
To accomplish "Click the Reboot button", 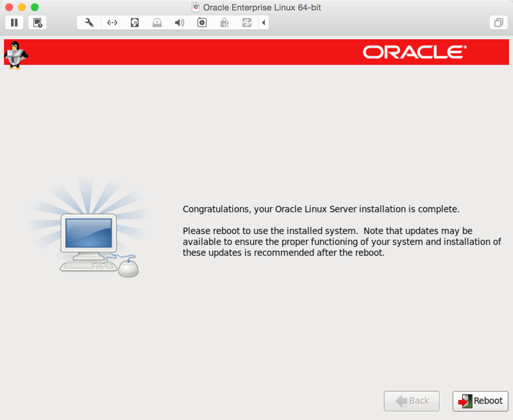I will point(480,401).
